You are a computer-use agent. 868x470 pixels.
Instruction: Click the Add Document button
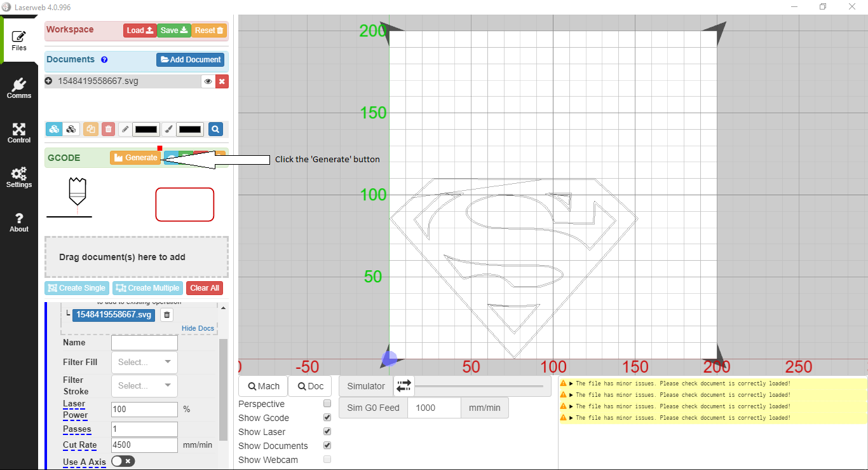tap(191, 60)
